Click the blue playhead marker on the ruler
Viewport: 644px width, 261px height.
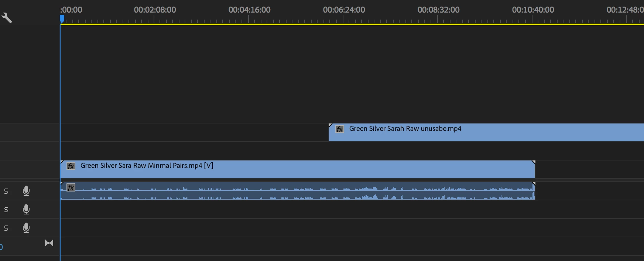coord(62,18)
